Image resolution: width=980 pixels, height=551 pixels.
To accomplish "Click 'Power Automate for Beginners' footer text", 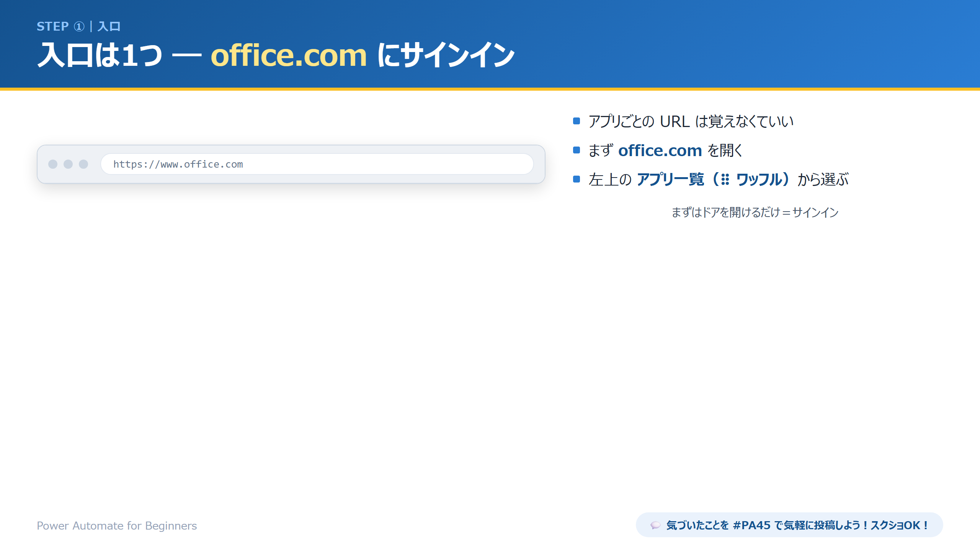I will point(117,525).
